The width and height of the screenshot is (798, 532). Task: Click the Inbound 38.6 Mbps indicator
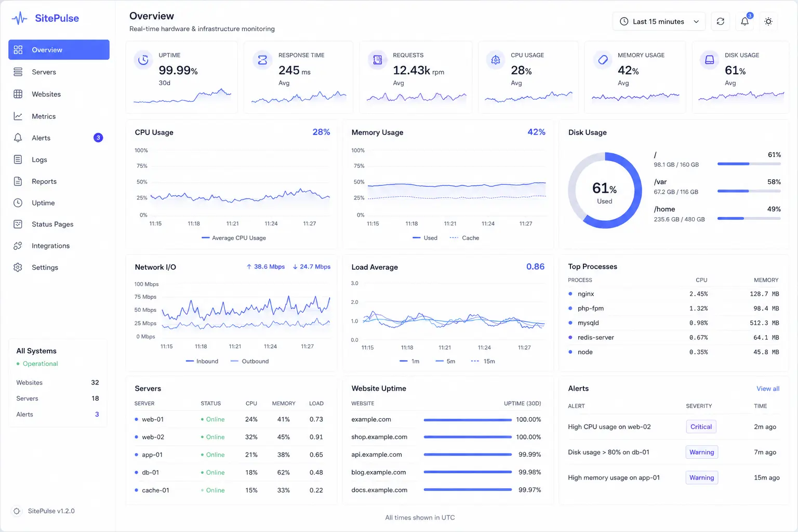tap(265, 267)
